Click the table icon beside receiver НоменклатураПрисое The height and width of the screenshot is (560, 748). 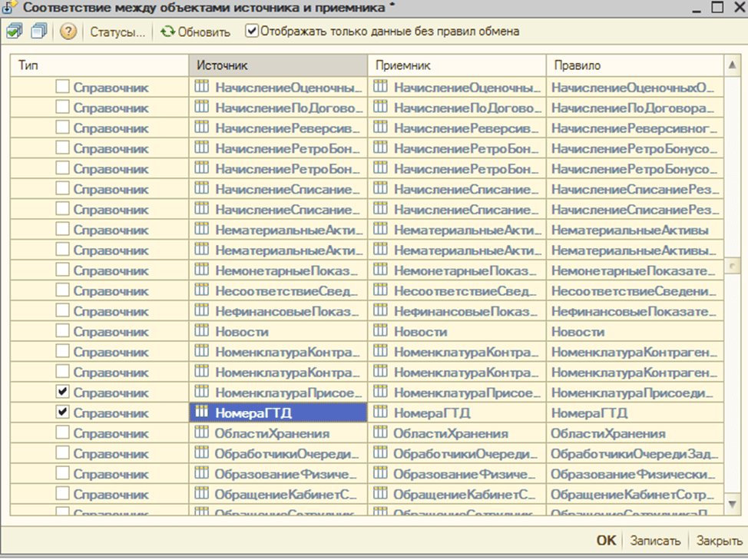click(380, 392)
